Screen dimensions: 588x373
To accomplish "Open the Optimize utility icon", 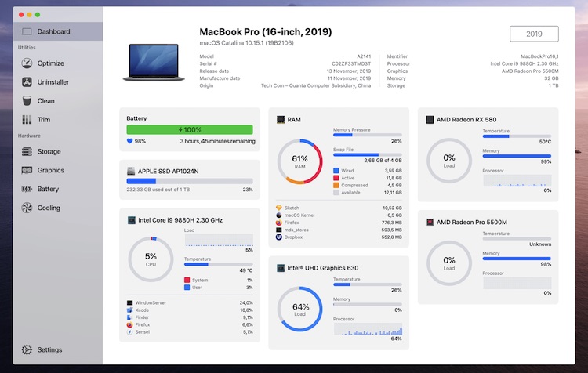I will (x=27, y=63).
